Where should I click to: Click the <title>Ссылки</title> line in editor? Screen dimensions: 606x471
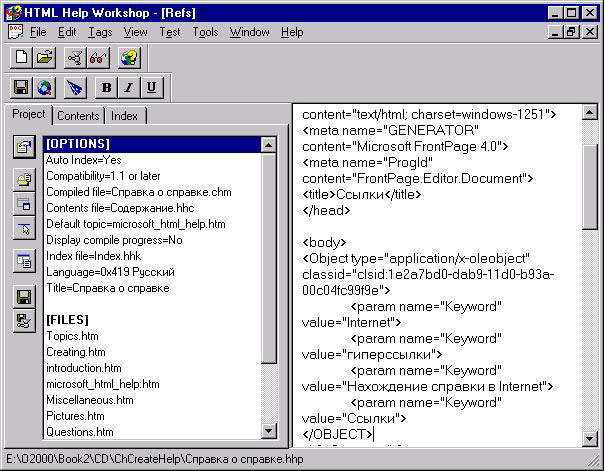pos(361,194)
